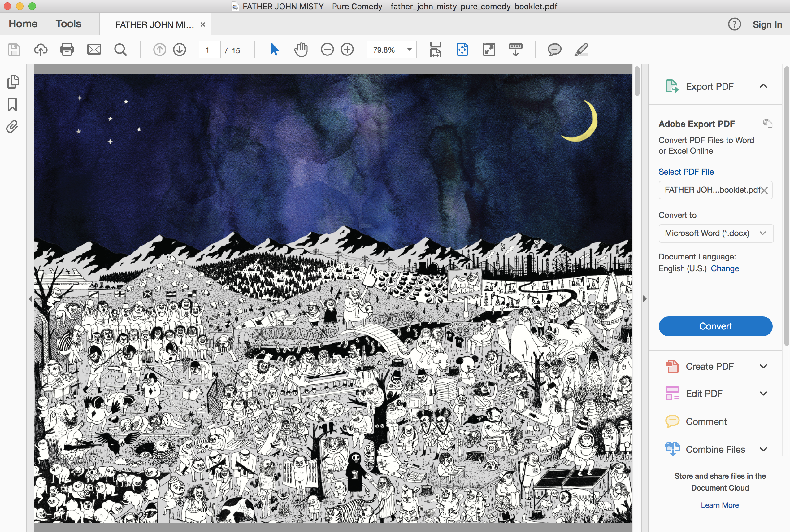The width and height of the screenshot is (790, 532).
Task: Print the document
Action: point(67,50)
